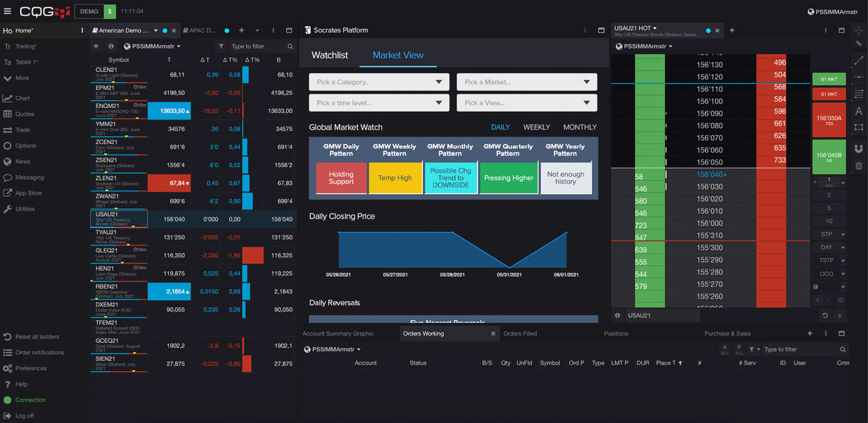
Task: Open PSSIMMArmstr account dropdown in quote board
Action: click(153, 47)
